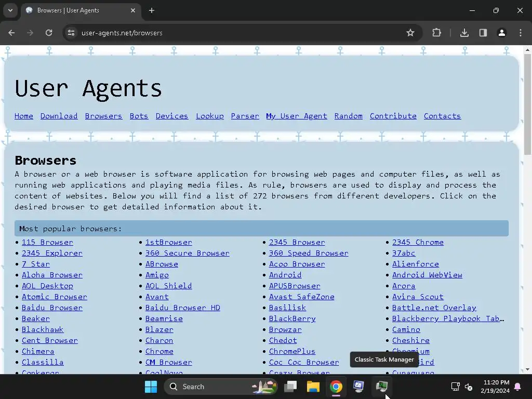
Task: Open the Camino link
Action: pos(406,329)
